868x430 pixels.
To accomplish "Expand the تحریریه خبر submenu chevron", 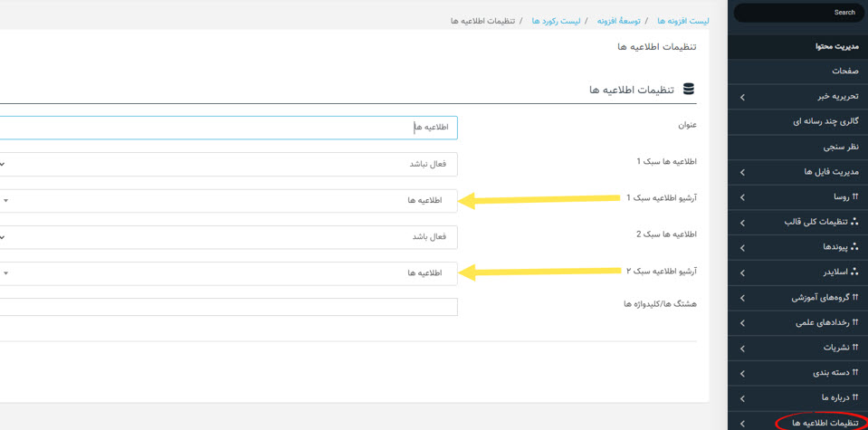I will pyautogui.click(x=742, y=97).
